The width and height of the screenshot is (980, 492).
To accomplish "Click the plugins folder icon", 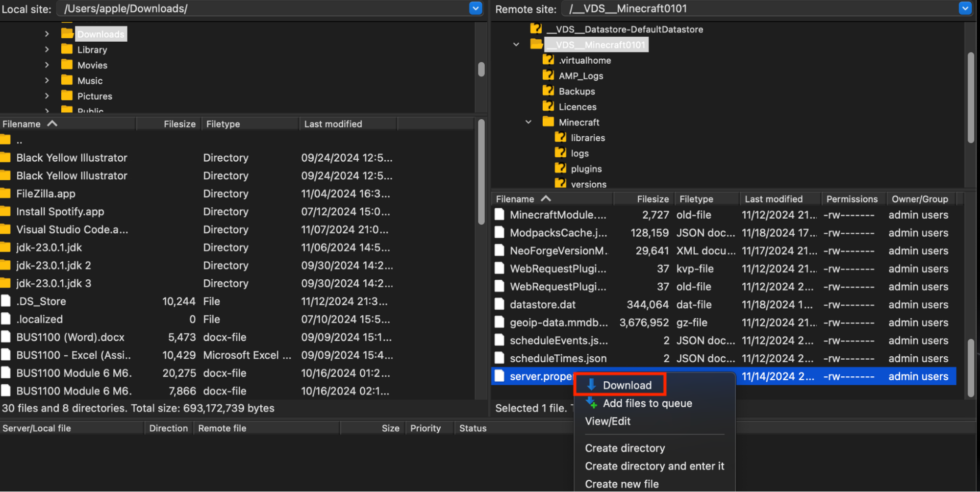I will (560, 168).
